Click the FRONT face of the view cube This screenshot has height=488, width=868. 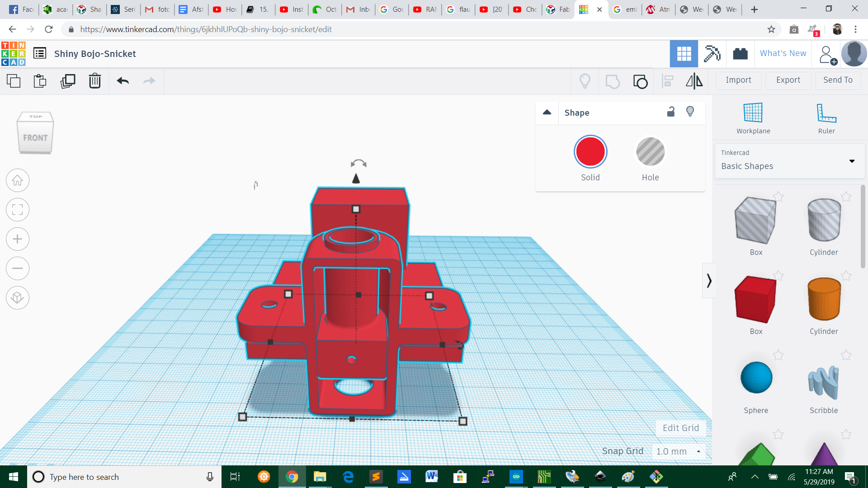pyautogui.click(x=35, y=137)
